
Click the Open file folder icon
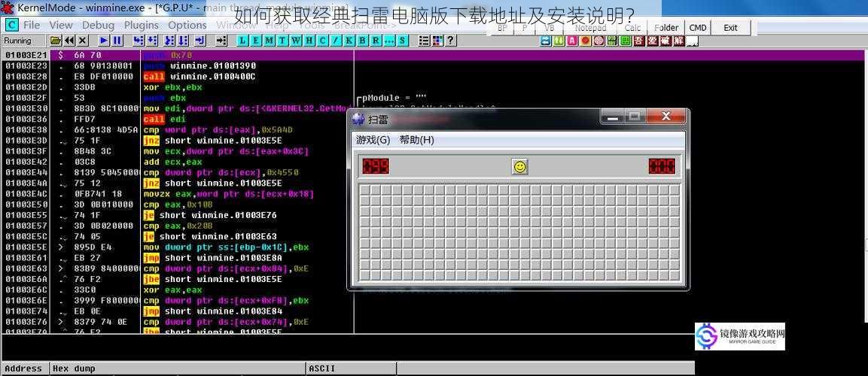pos(56,41)
